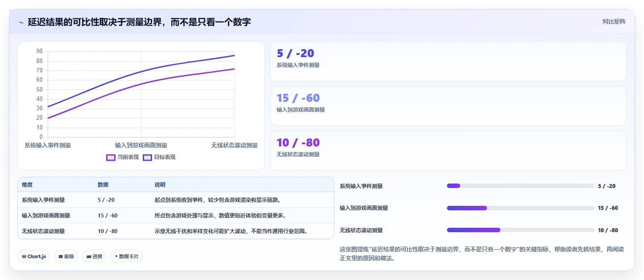This screenshot has width=644, height=280.
Task: Click the 进度 tag chip
Action: [94, 256]
